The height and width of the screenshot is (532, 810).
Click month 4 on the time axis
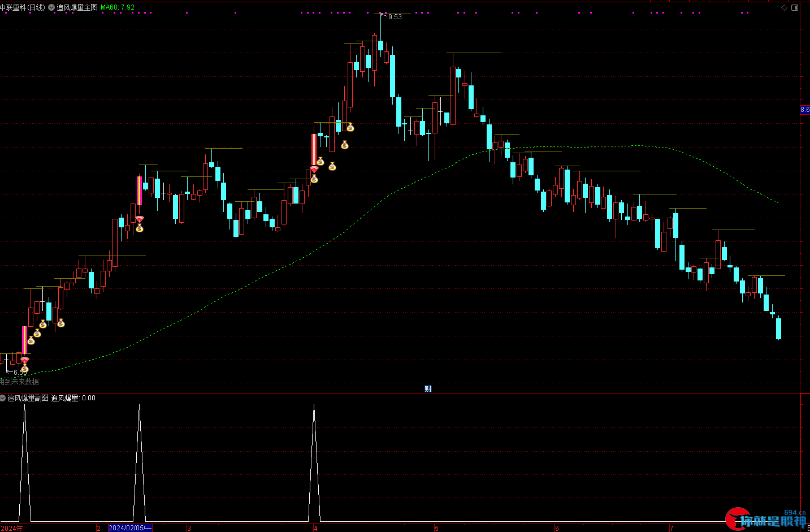[315, 529]
